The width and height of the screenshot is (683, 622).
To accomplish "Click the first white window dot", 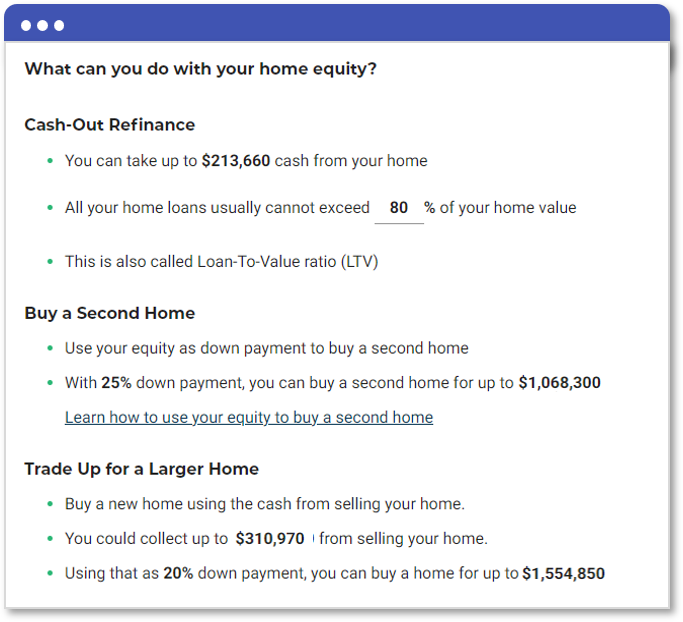I will tap(26, 26).
